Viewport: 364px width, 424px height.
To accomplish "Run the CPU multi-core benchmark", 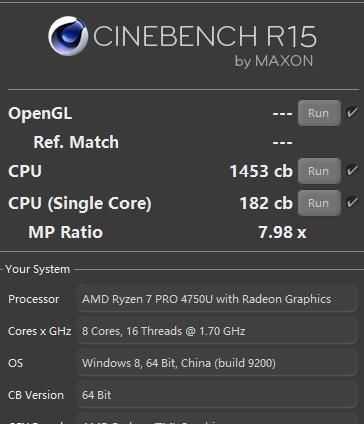I will 319,171.
